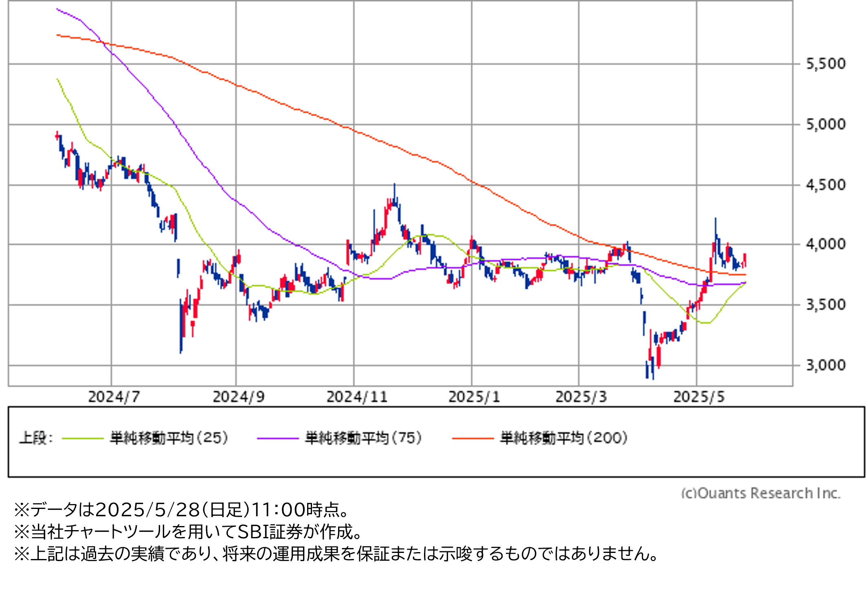
Task: Click the Quants Research Inc. copyright text
Action: pos(760,493)
